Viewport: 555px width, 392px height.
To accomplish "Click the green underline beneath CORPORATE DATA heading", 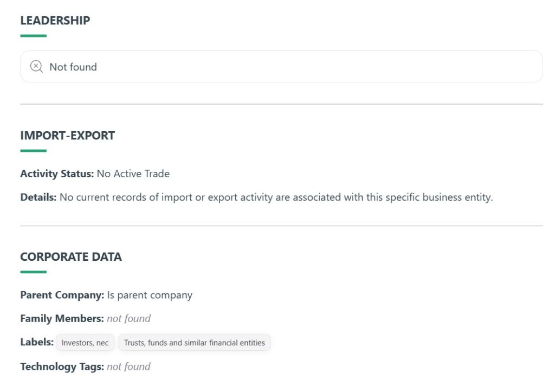I will pos(33,272).
